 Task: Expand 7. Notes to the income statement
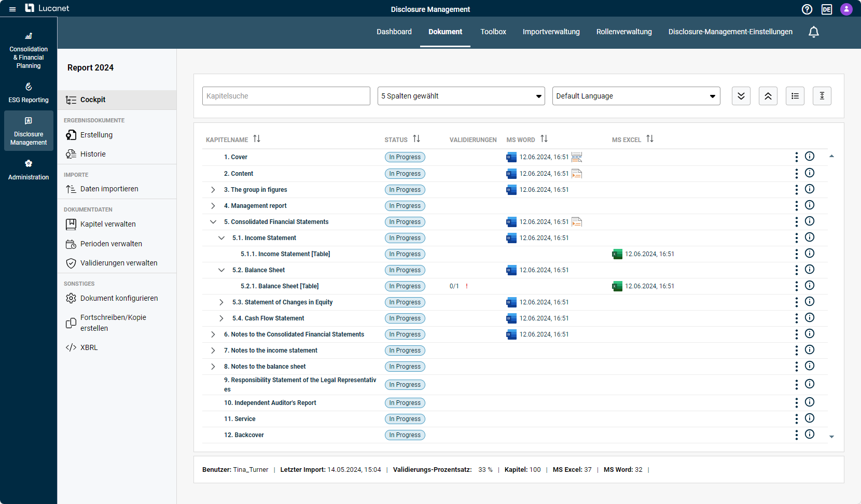tap(213, 351)
